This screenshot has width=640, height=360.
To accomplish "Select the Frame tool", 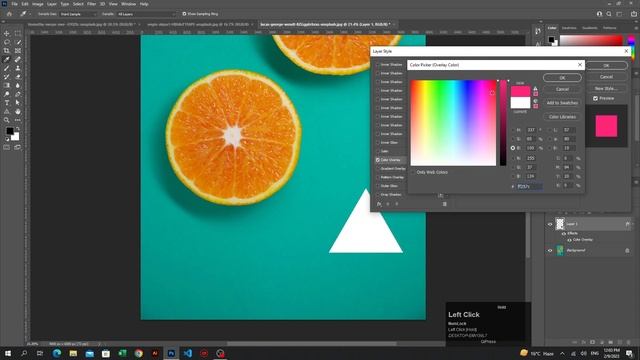I will click(x=18, y=51).
